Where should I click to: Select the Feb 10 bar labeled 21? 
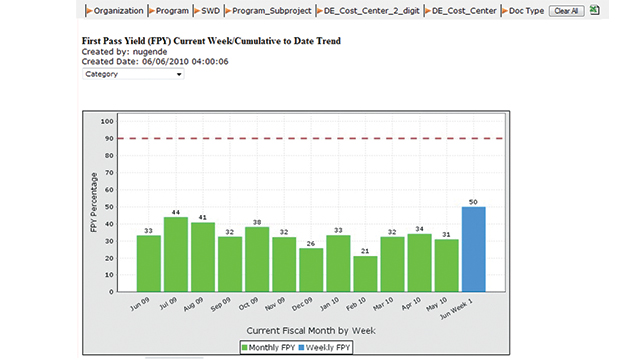(365, 274)
